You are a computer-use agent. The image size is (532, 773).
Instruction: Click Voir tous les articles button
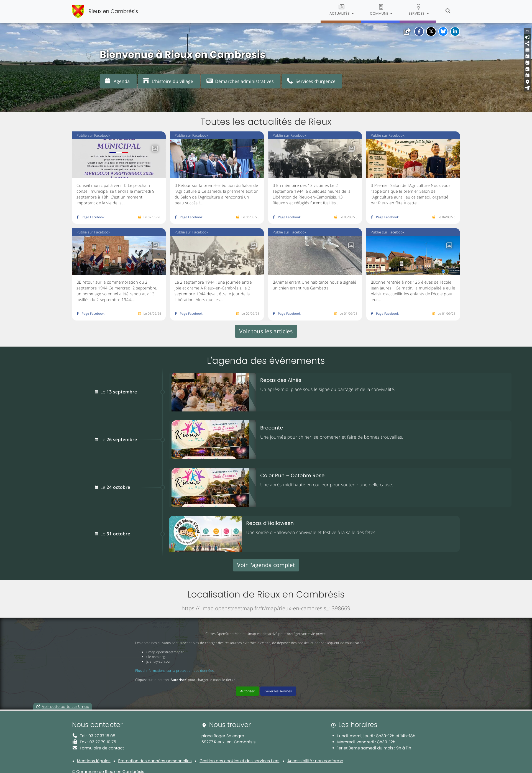click(266, 332)
